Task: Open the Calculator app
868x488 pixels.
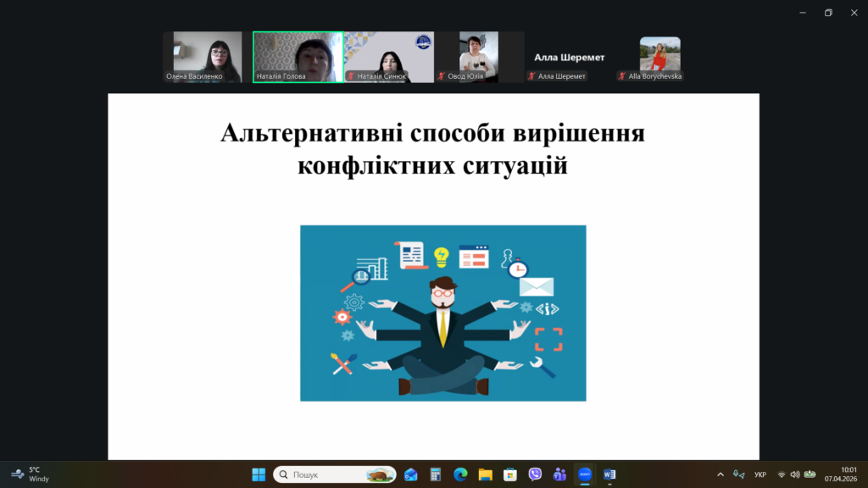Action: pos(436,474)
